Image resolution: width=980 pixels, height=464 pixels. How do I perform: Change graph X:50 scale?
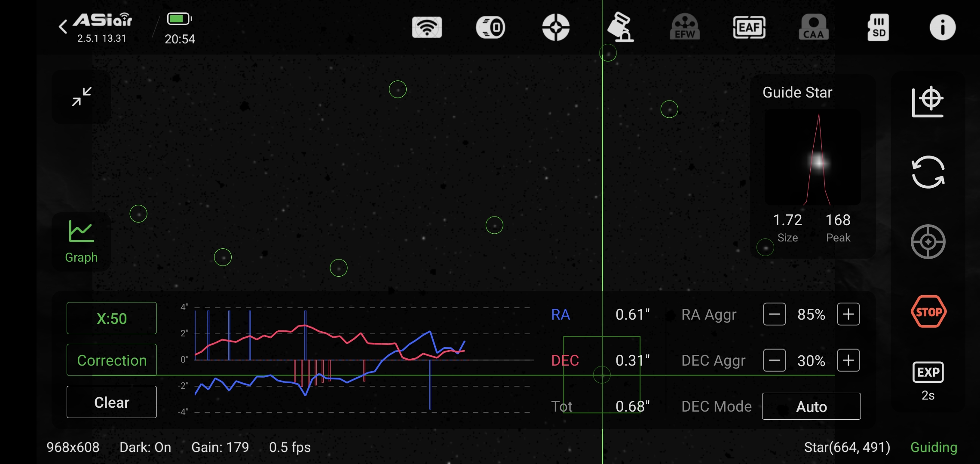tap(112, 318)
